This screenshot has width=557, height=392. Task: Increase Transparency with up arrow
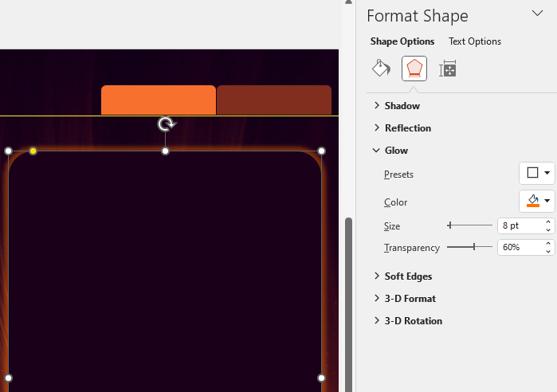(548, 244)
